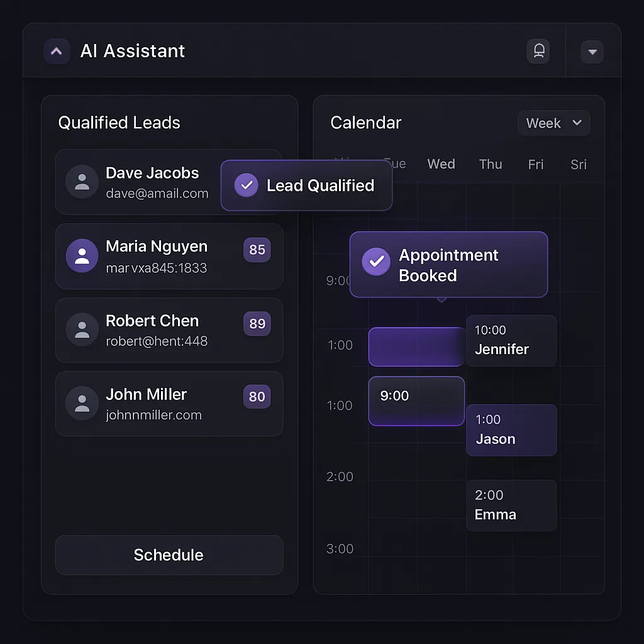Select the Fri column header

click(536, 164)
